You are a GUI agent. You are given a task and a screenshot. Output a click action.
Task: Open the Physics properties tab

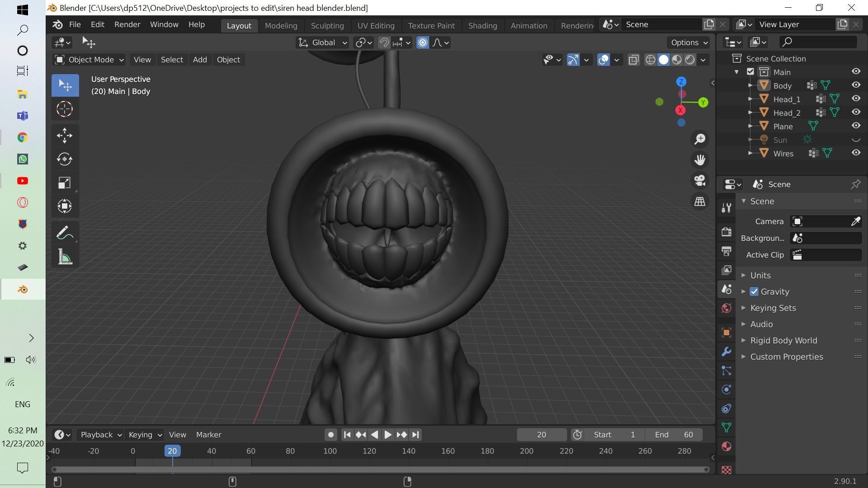(726, 389)
